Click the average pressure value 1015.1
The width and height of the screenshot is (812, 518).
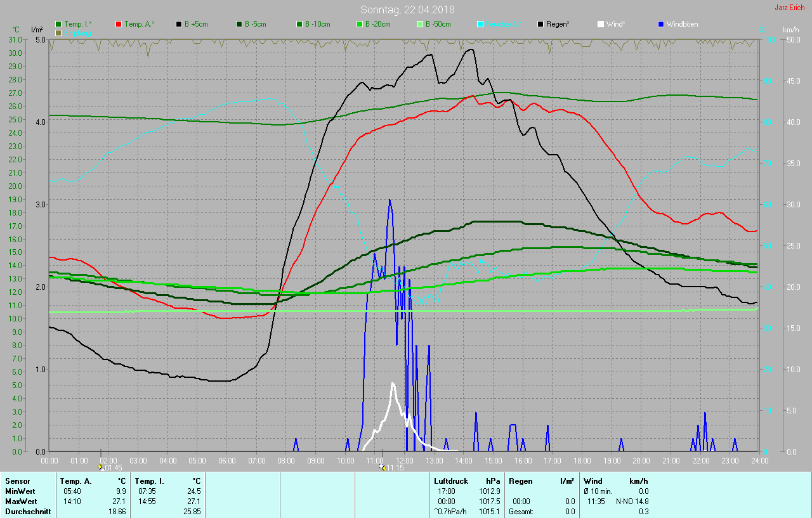(x=490, y=512)
